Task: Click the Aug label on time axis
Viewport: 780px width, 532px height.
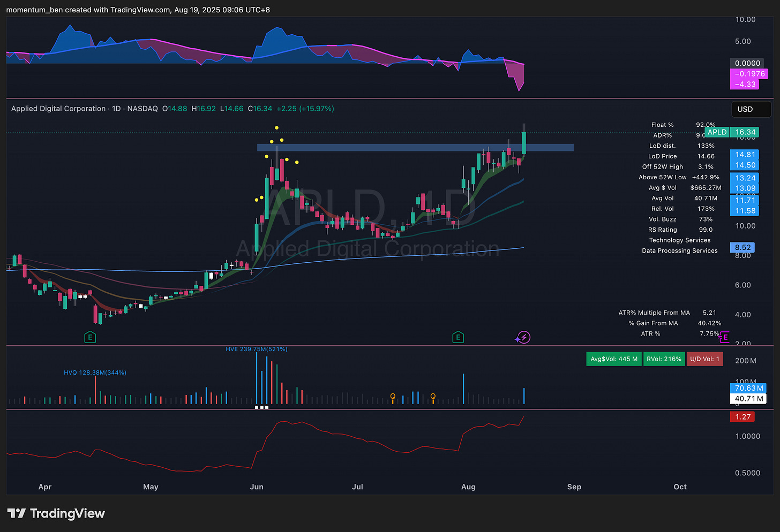Action: tap(468, 487)
